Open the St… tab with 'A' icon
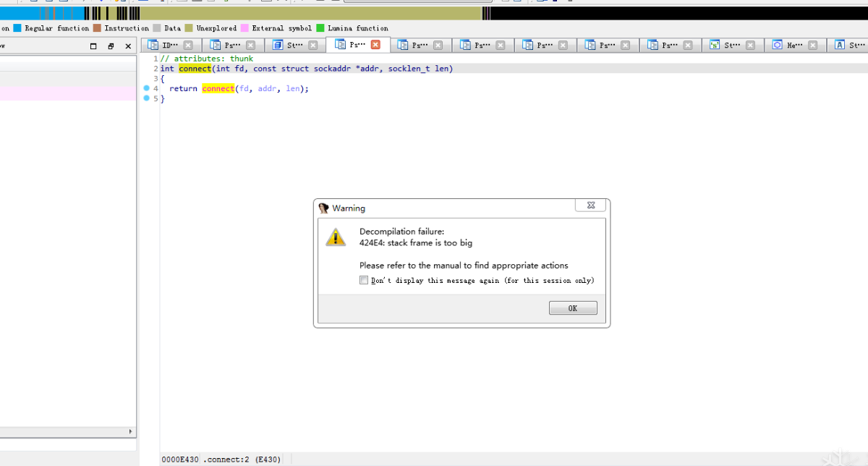The width and height of the screenshot is (868, 466). tap(848, 45)
